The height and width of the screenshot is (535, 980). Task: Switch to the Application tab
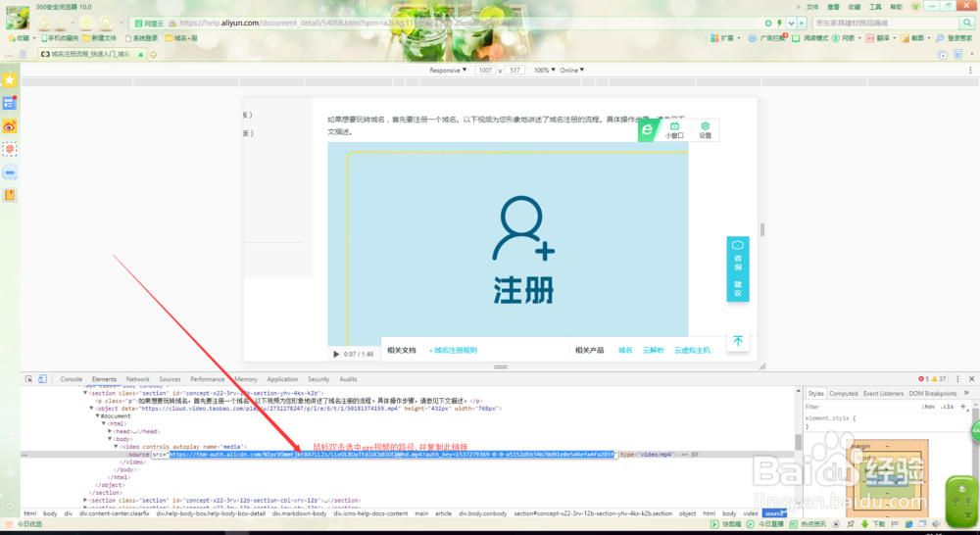pyautogui.click(x=282, y=379)
